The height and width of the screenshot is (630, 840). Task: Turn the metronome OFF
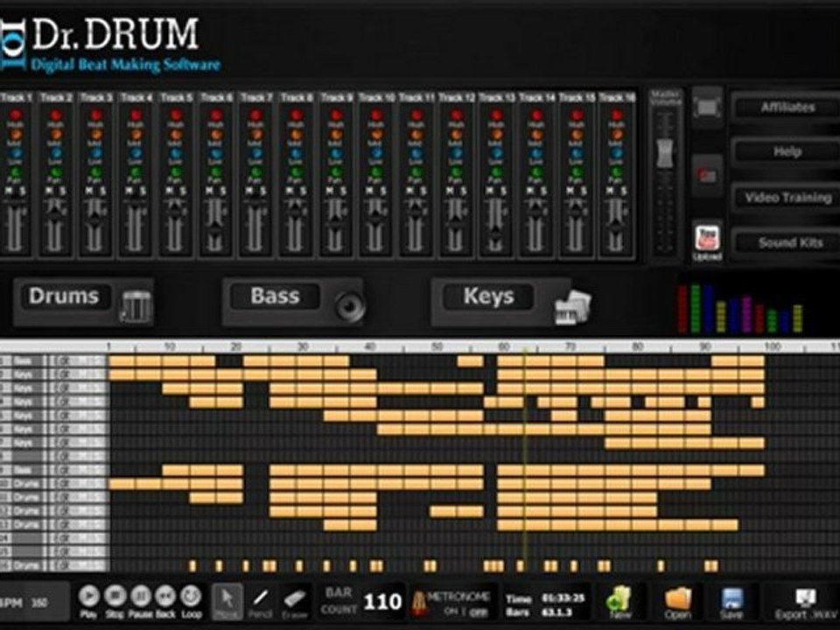pos(479,612)
